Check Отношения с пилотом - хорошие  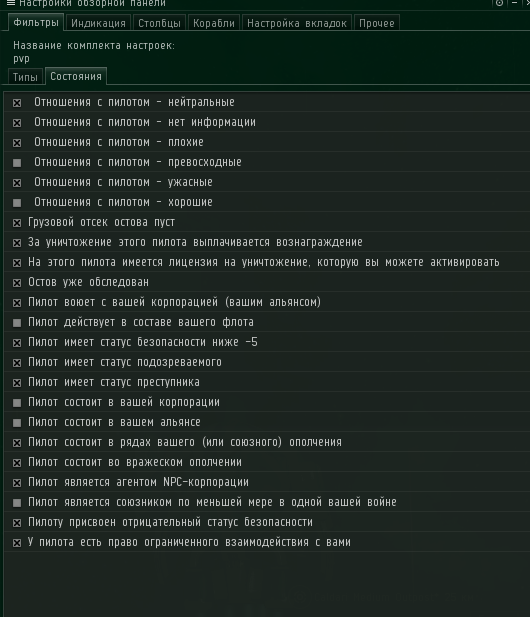click(x=17, y=203)
